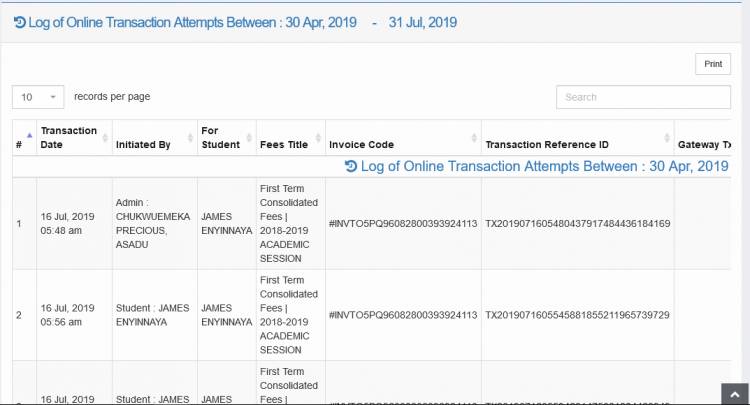Select transaction reference ID ending in 739729
The image size is (750, 405).
coord(577,315)
